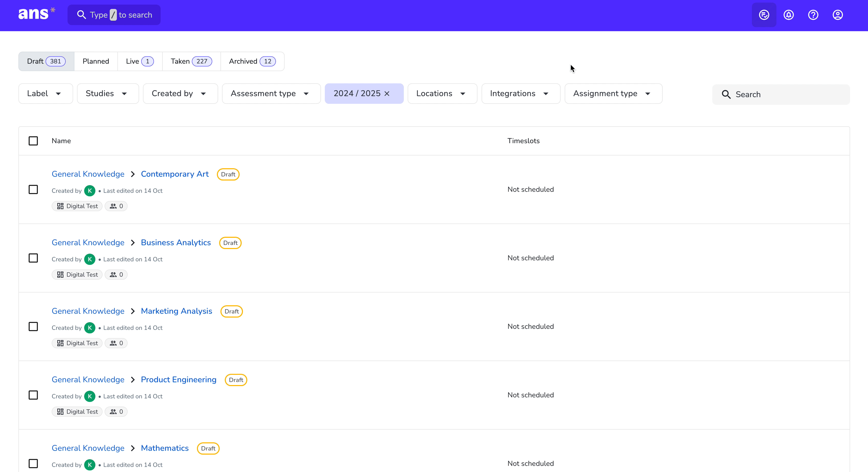Viewport: 868px width, 472px height.
Task: Open General Knowledge link above Contemporary Art
Action: (x=88, y=174)
